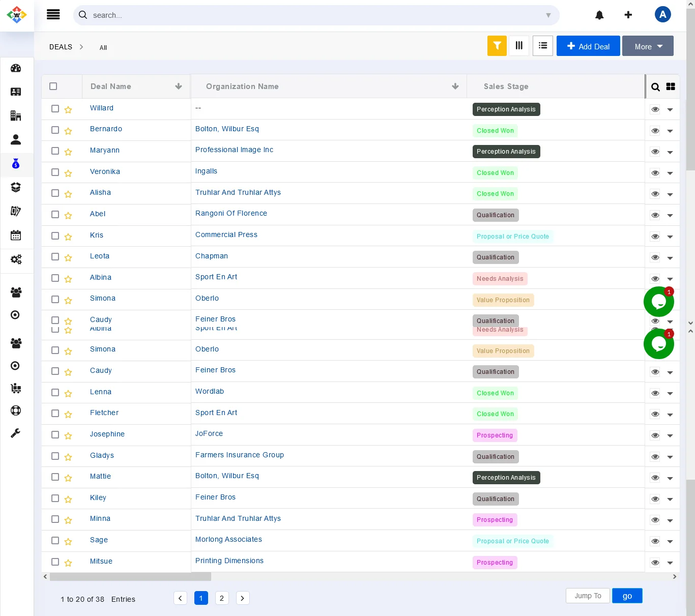Sort by Deal Name column header
Image resolution: width=695 pixels, height=616 pixels.
[111, 86]
